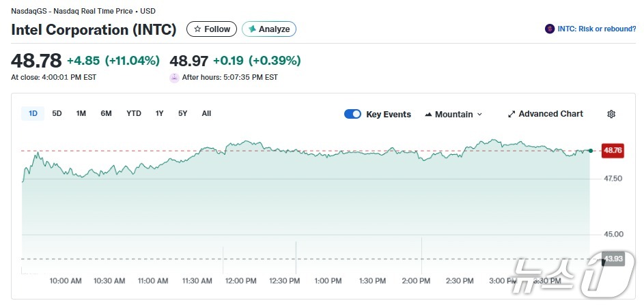Click the 43.93 previous close marker

click(x=614, y=259)
